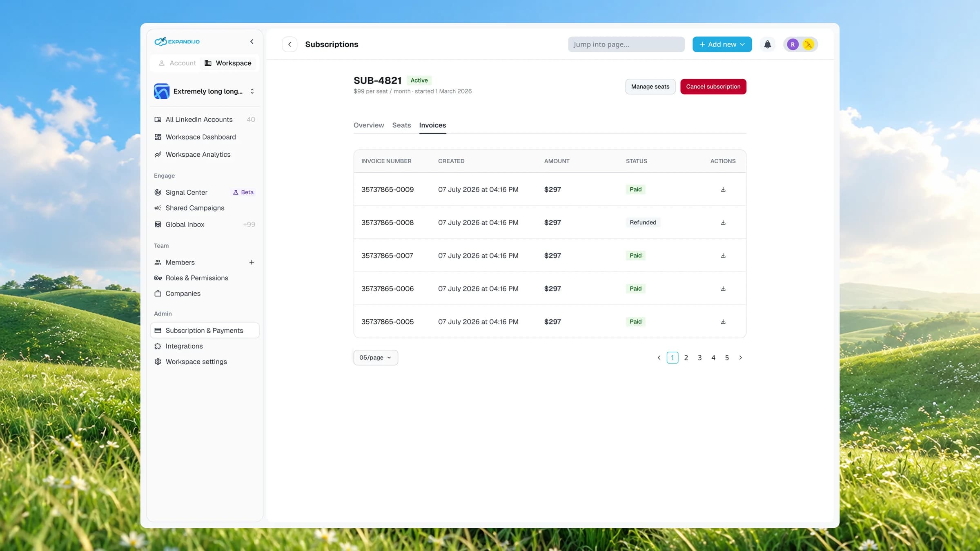Image resolution: width=980 pixels, height=551 pixels.
Task: Click Manage seats button
Action: [650, 87]
